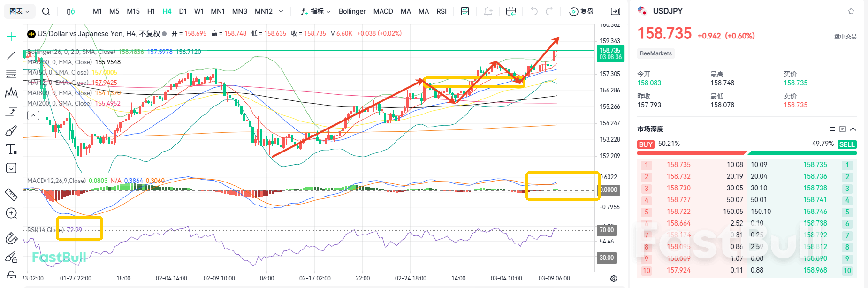Click the BeeMarkets broker tag
This screenshot has width=868, height=288.
click(x=656, y=53)
